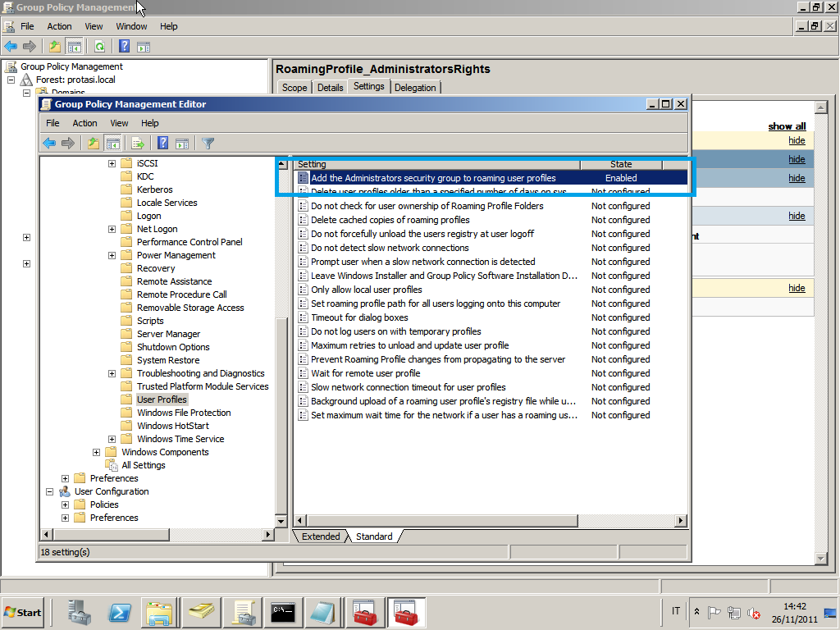The image size is (840, 630).
Task: Click Group Policy Management root node
Action: click(x=71, y=66)
